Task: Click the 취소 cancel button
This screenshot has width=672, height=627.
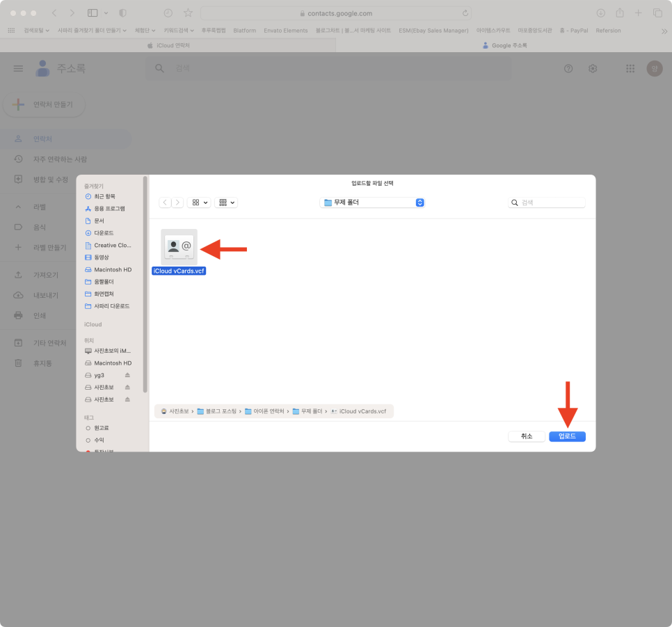Action: 527,436
